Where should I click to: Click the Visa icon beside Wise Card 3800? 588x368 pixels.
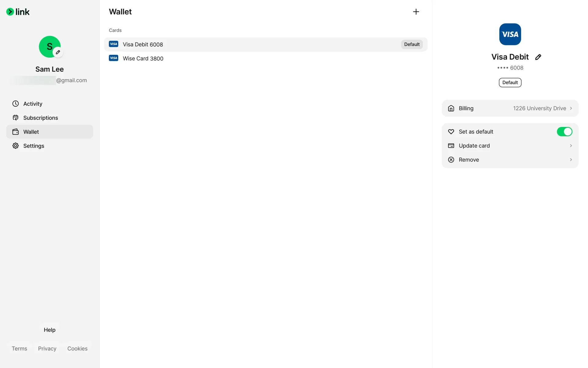(x=114, y=58)
